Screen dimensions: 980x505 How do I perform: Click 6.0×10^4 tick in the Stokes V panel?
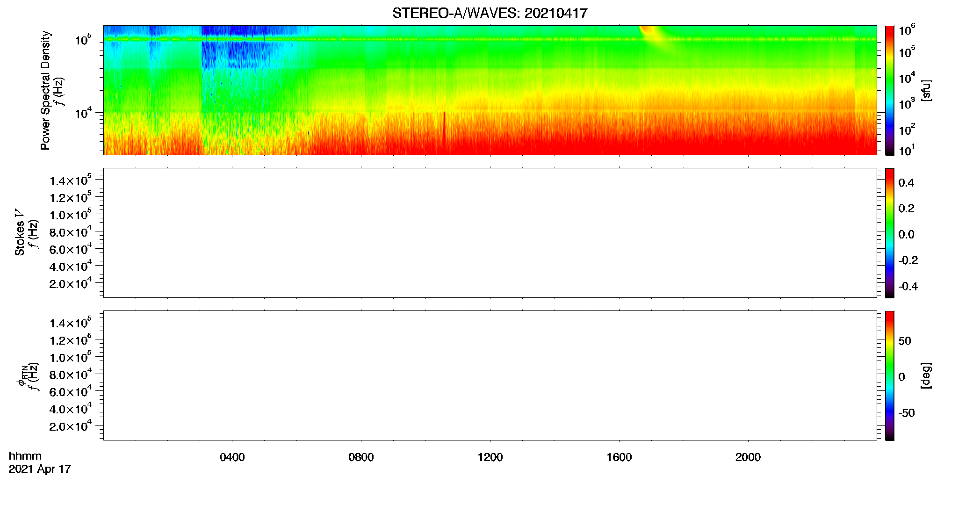pyautogui.click(x=71, y=249)
